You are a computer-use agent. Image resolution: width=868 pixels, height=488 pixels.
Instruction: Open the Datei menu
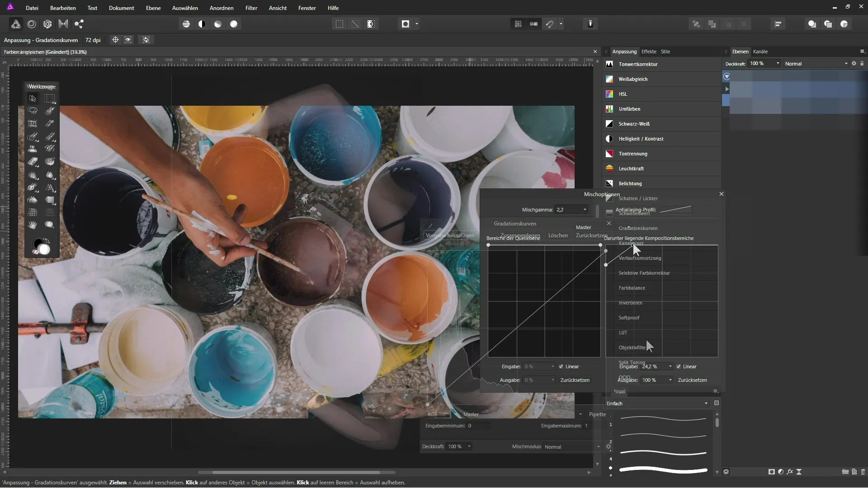(x=32, y=8)
